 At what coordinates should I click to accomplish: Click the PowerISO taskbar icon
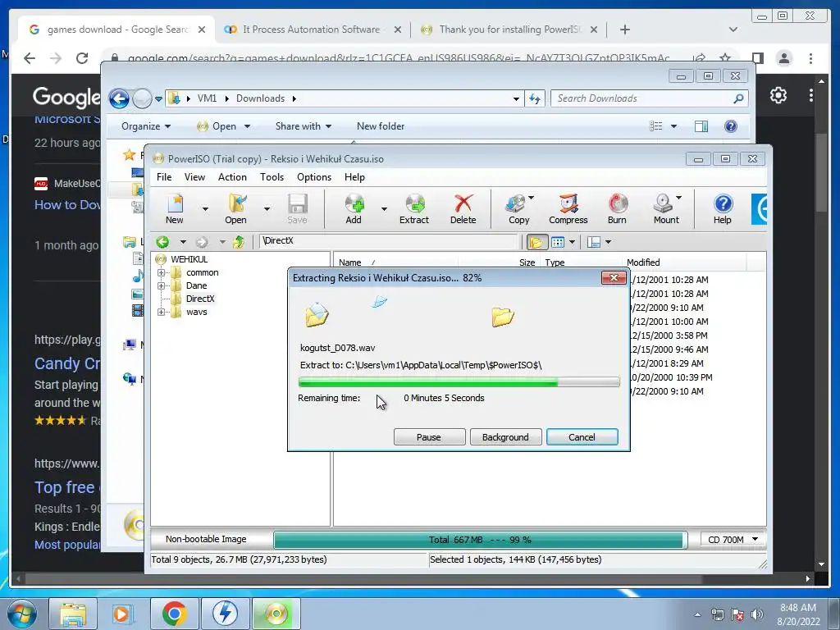click(x=276, y=614)
